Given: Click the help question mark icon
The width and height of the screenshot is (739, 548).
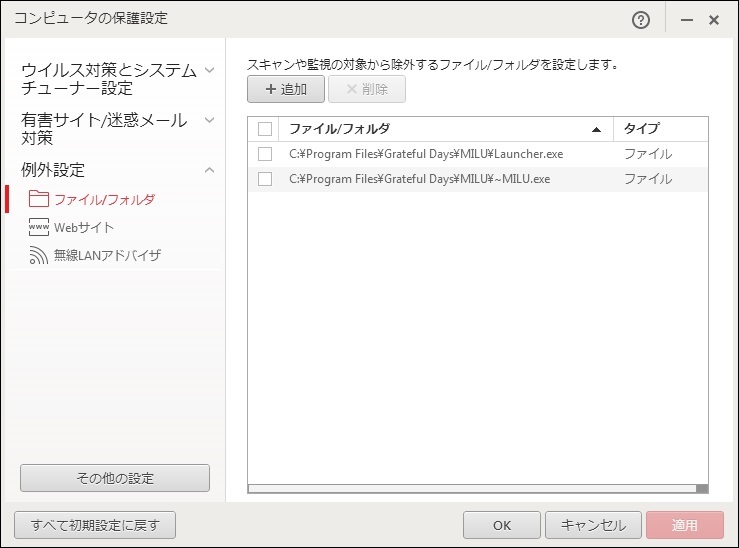Looking at the screenshot, I should 641,19.
